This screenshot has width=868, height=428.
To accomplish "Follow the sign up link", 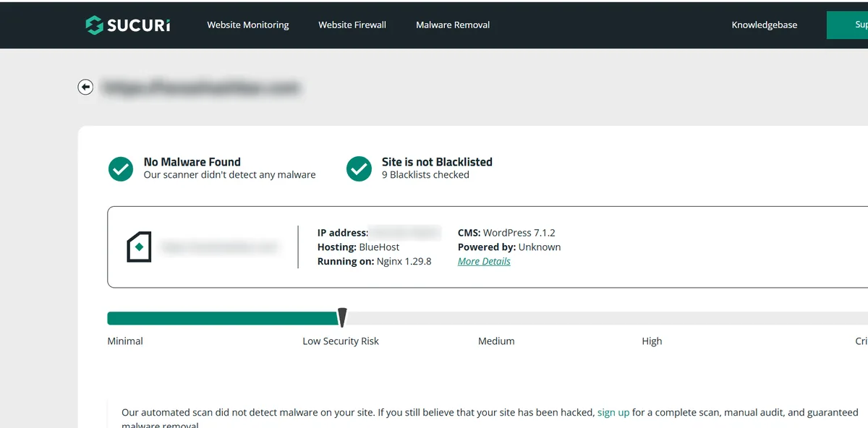I will (613, 412).
